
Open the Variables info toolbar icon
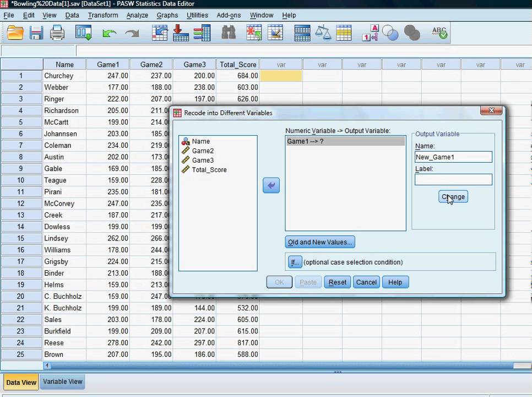[202, 33]
